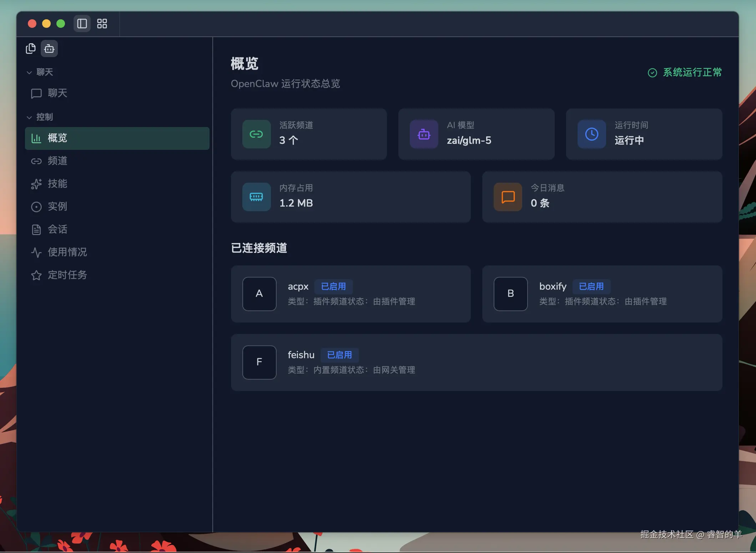Select the 实例 instances icon
This screenshot has height=553, width=756.
tap(37, 207)
